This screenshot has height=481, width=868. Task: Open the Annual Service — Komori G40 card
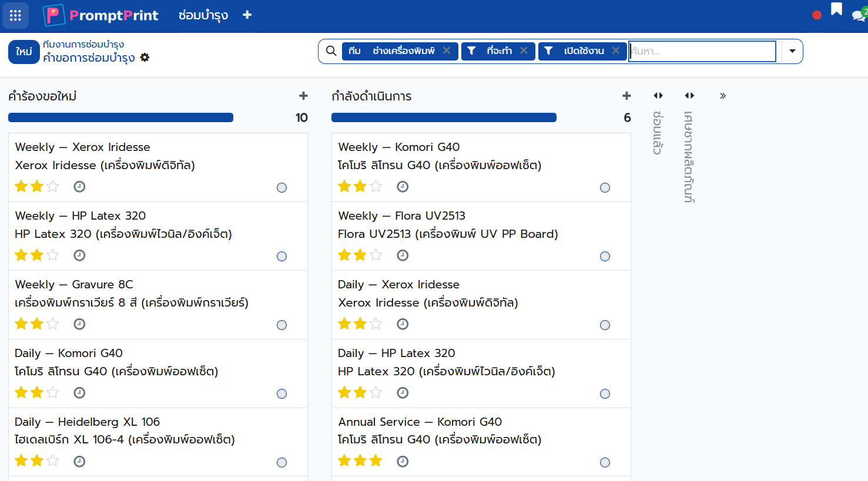tap(481, 442)
